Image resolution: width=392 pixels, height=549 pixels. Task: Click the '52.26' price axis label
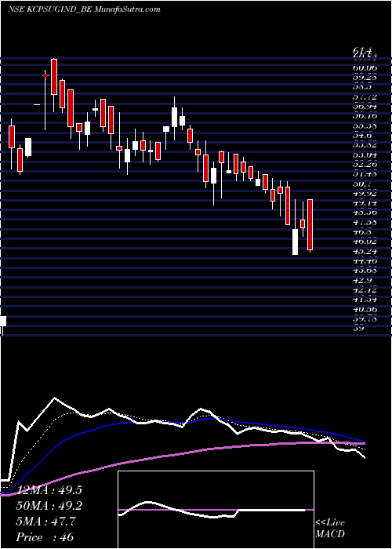coord(364,164)
